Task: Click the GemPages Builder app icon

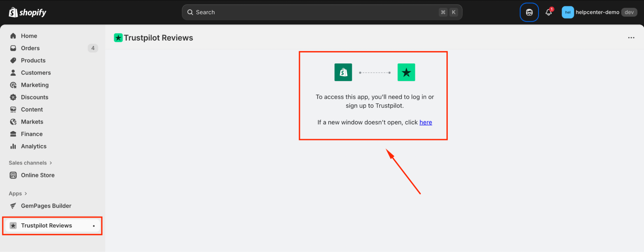Action: point(13,206)
